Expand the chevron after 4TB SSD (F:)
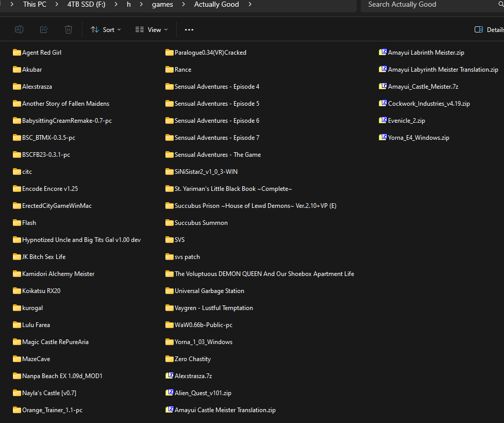The image size is (504, 423). pyautogui.click(x=116, y=5)
